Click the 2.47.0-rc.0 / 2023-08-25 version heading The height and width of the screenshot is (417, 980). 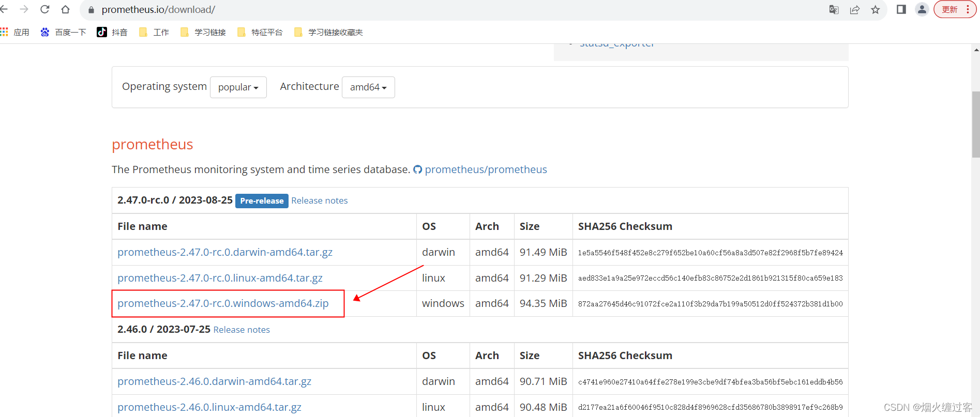click(175, 200)
